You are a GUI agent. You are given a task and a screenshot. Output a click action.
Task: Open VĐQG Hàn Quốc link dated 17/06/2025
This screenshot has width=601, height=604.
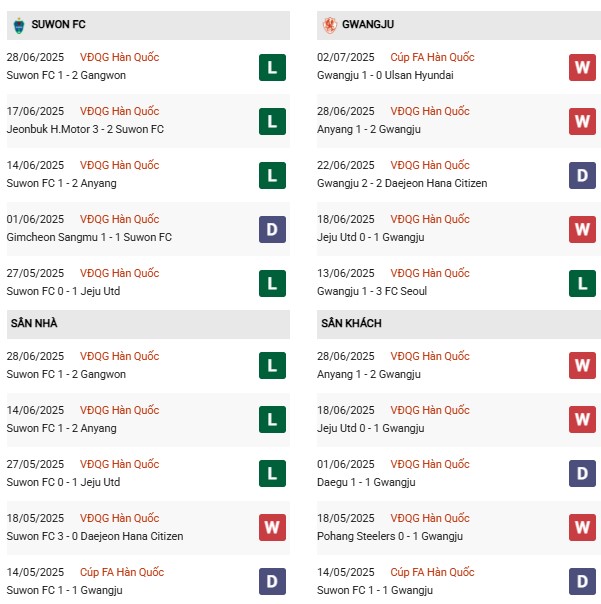tap(119, 112)
